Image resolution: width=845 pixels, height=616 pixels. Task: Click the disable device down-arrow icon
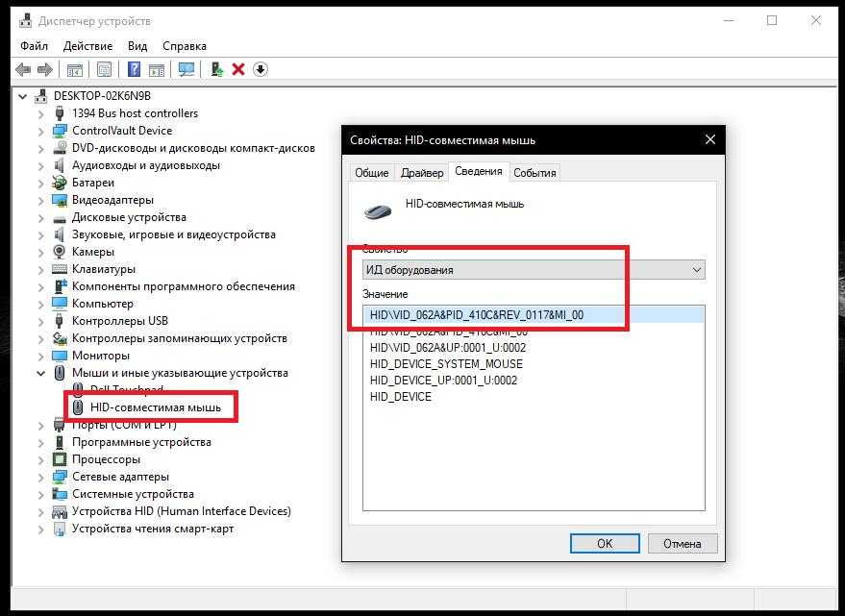[261, 69]
